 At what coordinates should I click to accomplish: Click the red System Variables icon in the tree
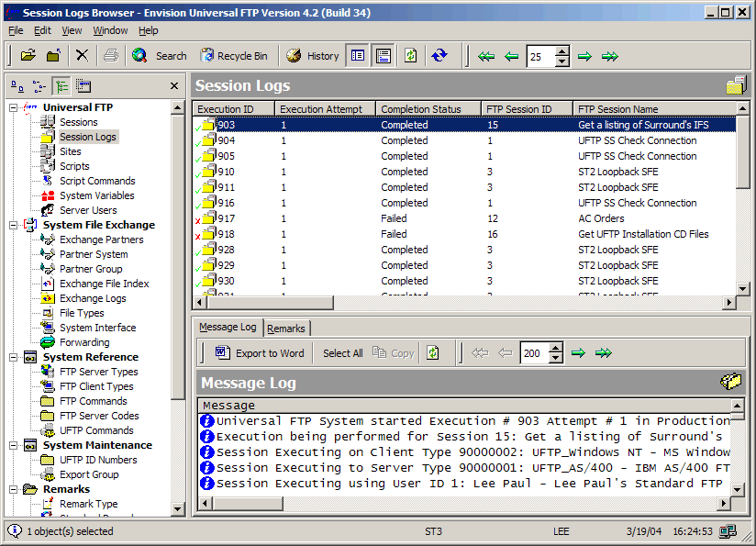point(48,195)
